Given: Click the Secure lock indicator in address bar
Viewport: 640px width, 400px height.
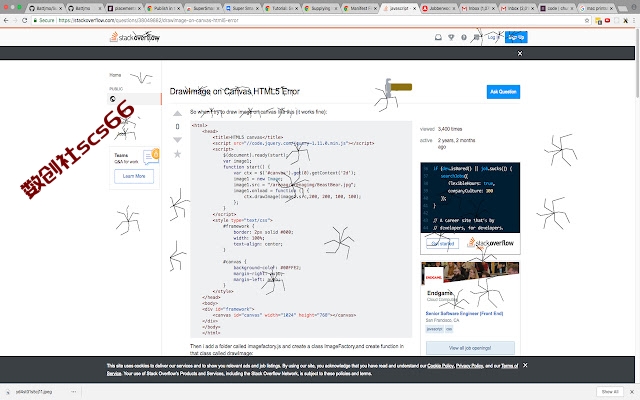Looking at the screenshot, I should [43, 20].
